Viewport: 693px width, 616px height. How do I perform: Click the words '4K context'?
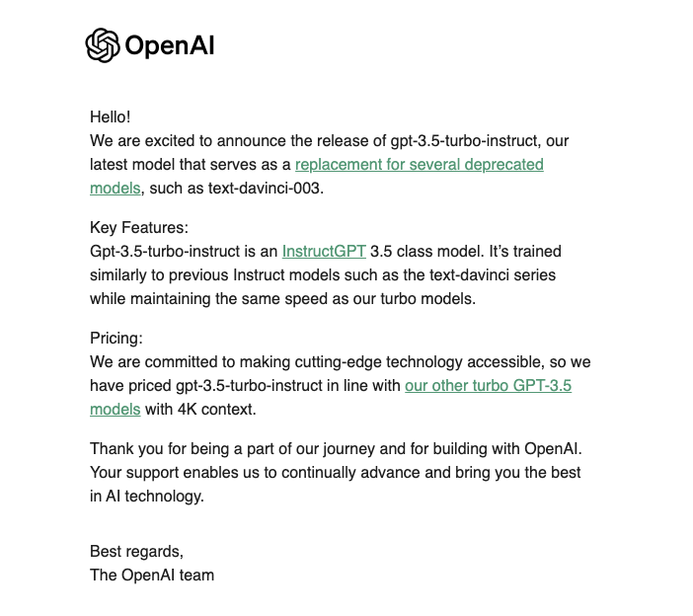216,410
